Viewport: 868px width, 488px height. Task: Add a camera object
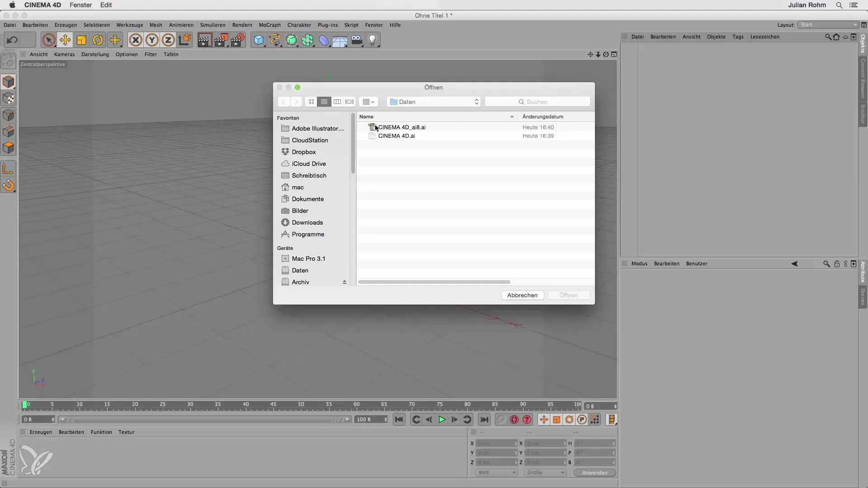tap(357, 40)
